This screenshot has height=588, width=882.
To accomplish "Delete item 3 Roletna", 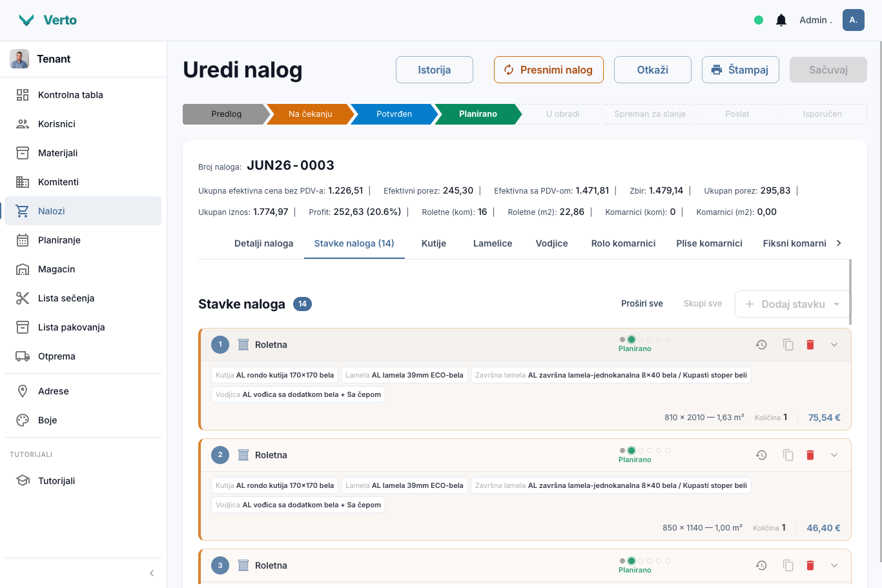I will pos(810,565).
